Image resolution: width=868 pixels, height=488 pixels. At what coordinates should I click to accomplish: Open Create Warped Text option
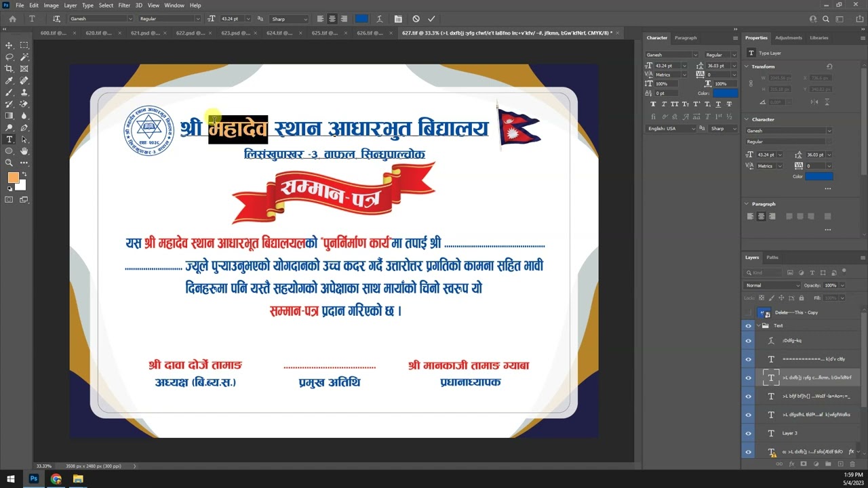pyautogui.click(x=379, y=19)
